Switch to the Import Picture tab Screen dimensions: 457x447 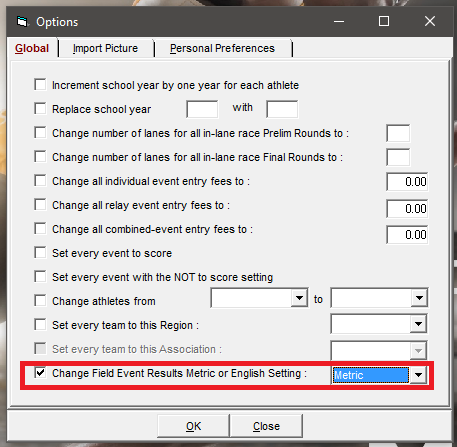click(x=105, y=48)
